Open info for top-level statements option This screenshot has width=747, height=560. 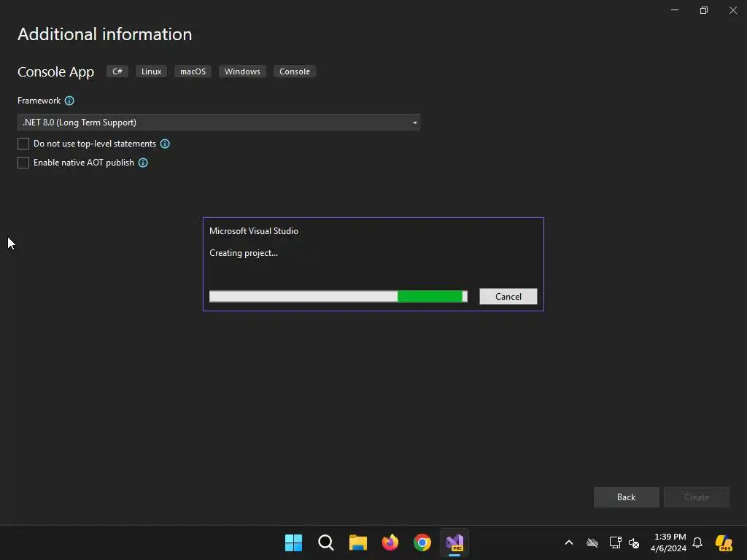[x=165, y=144]
